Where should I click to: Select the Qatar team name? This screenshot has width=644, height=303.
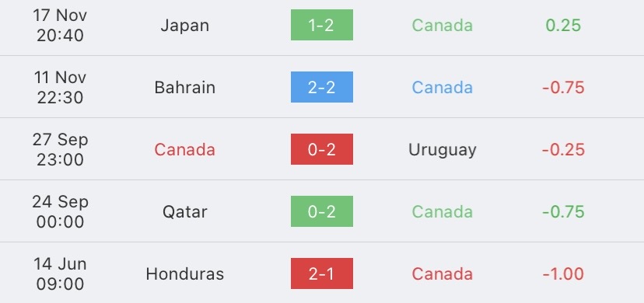[185, 212]
